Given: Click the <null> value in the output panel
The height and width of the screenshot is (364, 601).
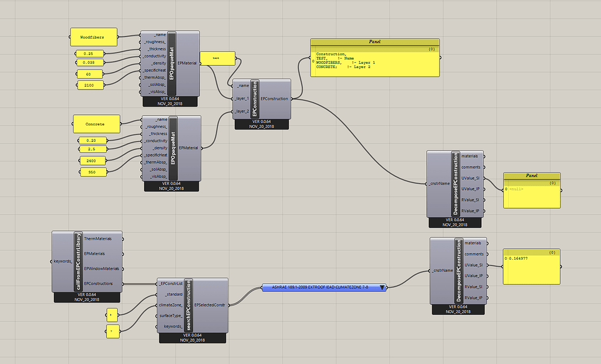Looking at the screenshot, I should point(516,189).
